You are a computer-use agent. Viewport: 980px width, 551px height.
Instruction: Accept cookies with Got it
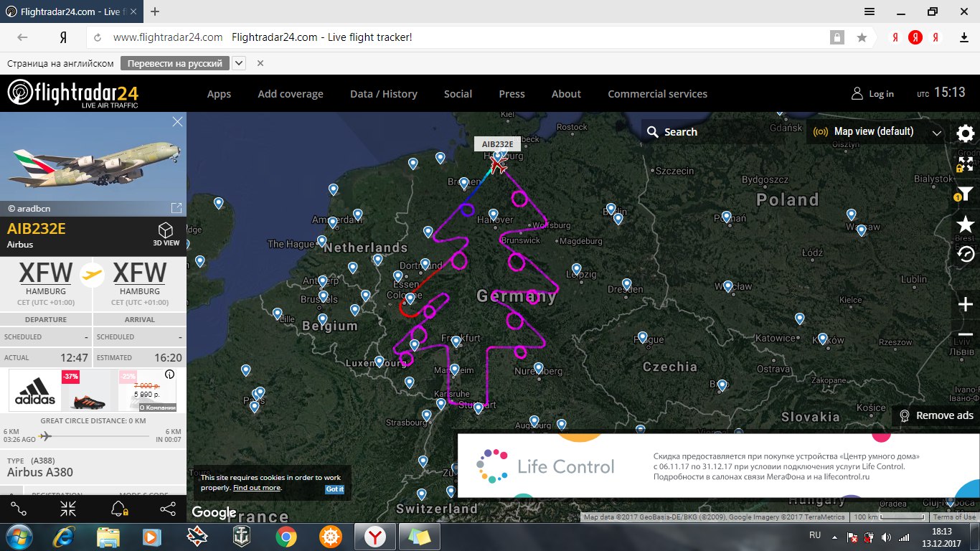335,489
